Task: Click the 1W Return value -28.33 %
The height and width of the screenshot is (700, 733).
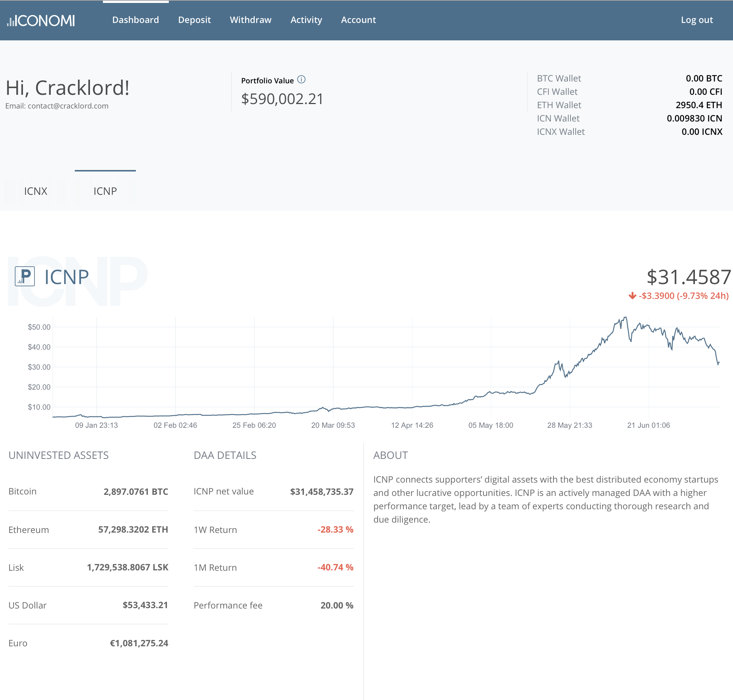Action: (335, 530)
